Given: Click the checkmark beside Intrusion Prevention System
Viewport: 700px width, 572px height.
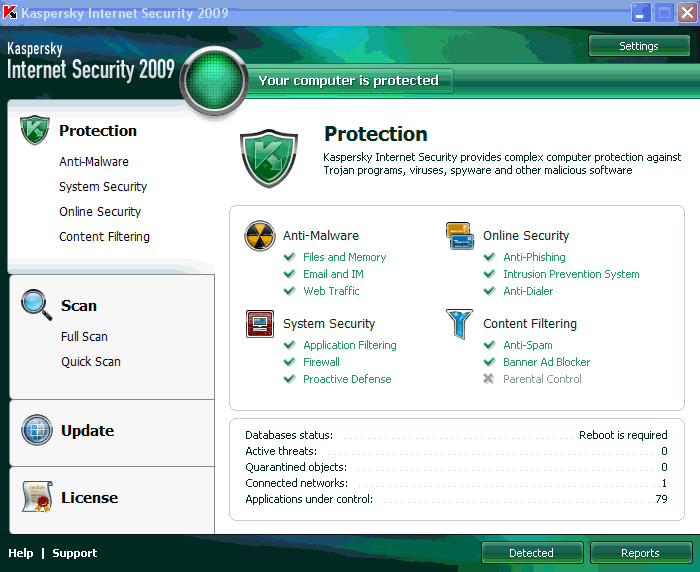Looking at the screenshot, I should click(490, 274).
